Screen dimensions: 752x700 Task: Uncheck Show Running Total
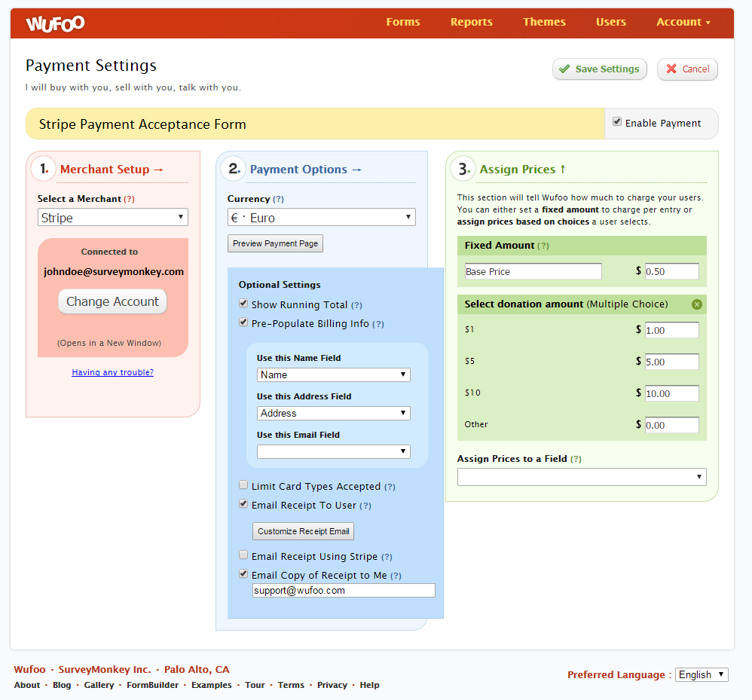243,304
